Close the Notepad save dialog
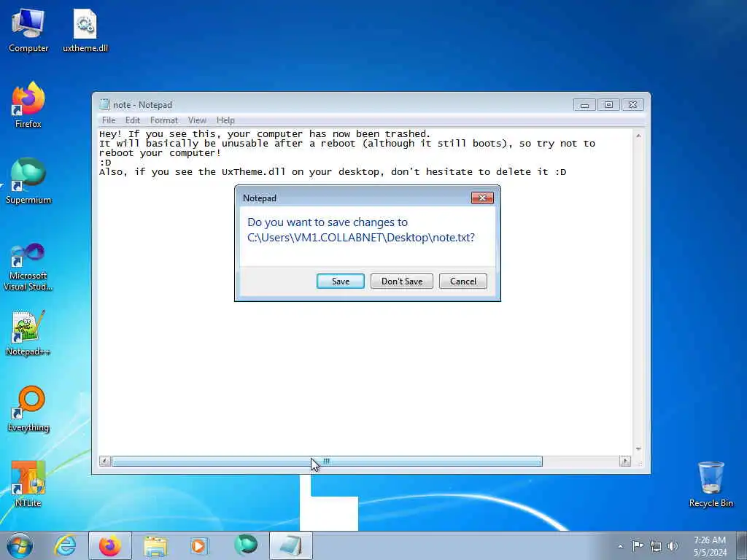Viewport: 747px width, 560px height. pyautogui.click(x=482, y=198)
